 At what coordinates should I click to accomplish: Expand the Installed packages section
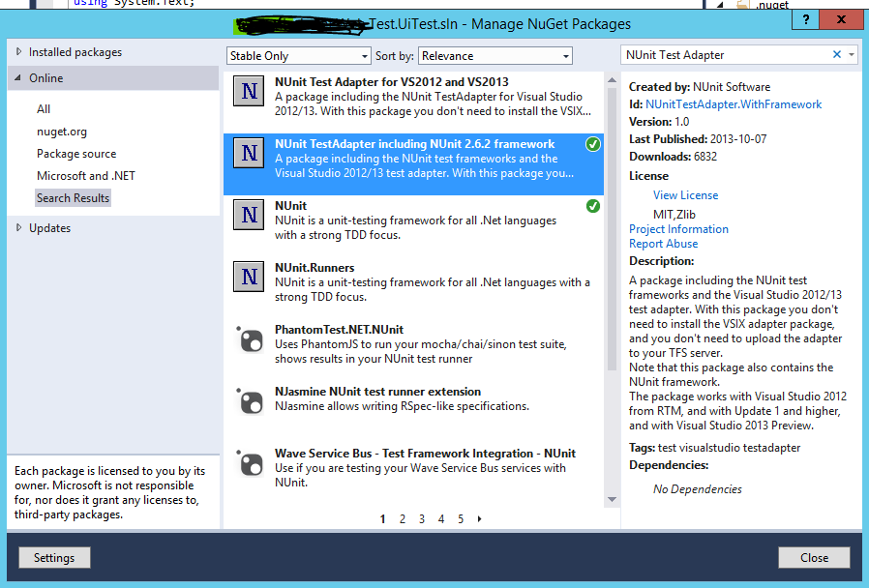point(18,51)
